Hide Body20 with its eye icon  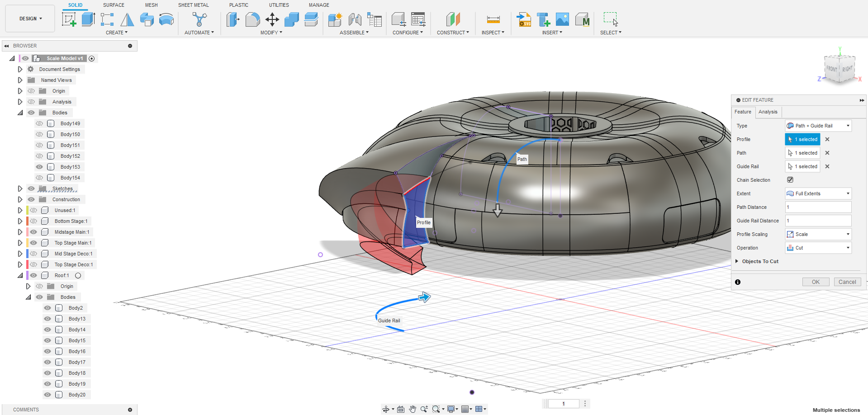click(47, 395)
